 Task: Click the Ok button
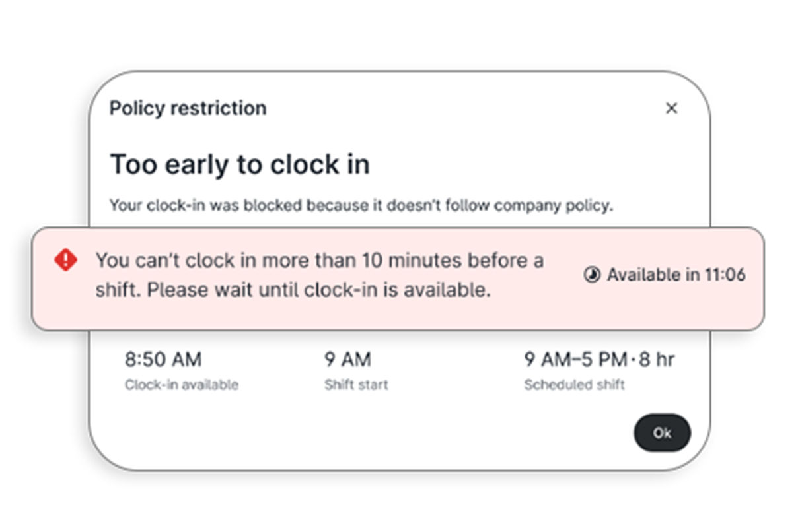pyautogui.click(x=662, y=433)
